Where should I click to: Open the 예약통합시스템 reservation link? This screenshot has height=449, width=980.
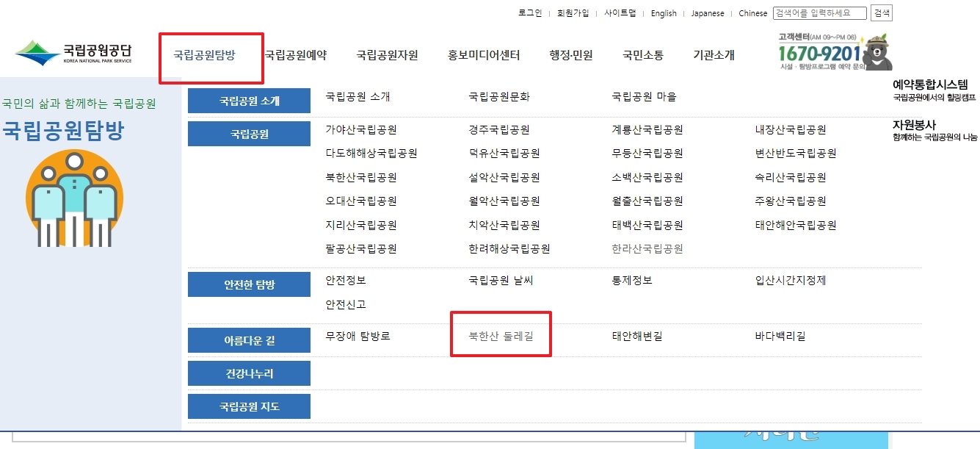coord(932,85)
